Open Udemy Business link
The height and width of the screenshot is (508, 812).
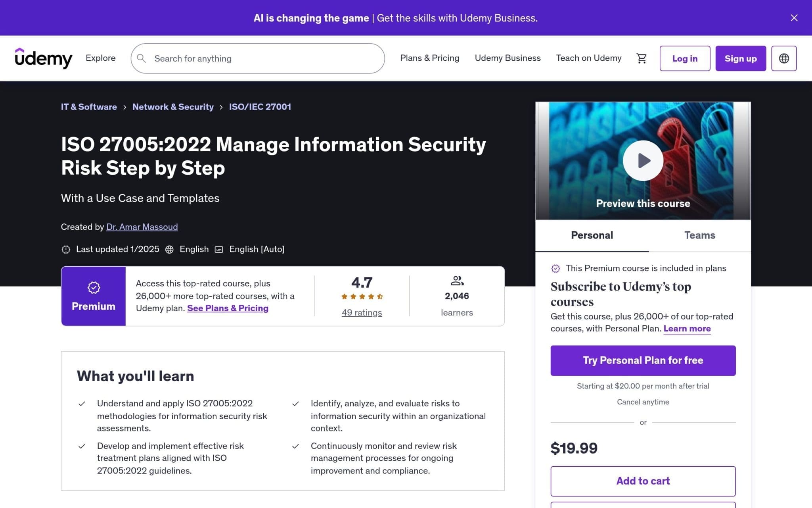tap(507, 58)
